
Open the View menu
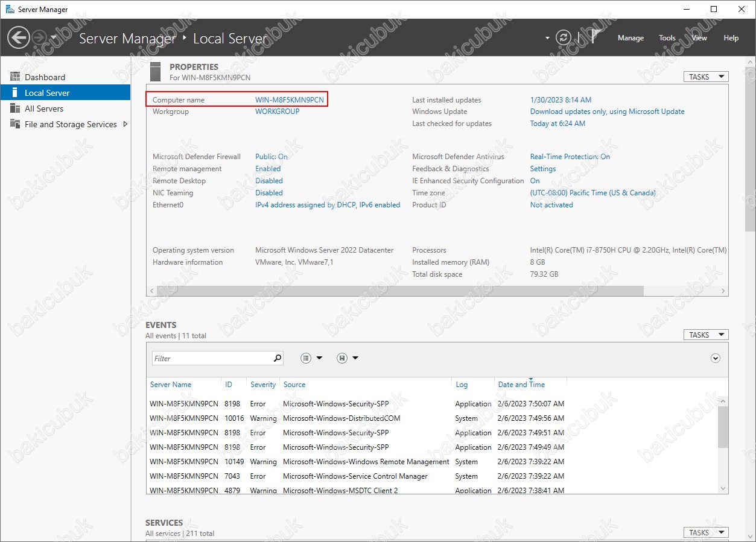tap(699, 38)
